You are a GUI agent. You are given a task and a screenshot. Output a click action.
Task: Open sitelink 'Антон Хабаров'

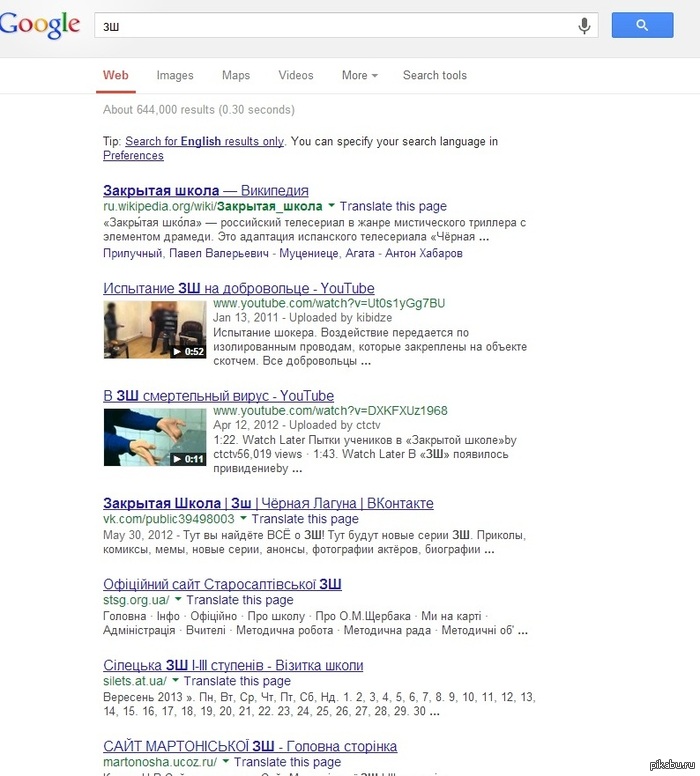pos(424,253)
